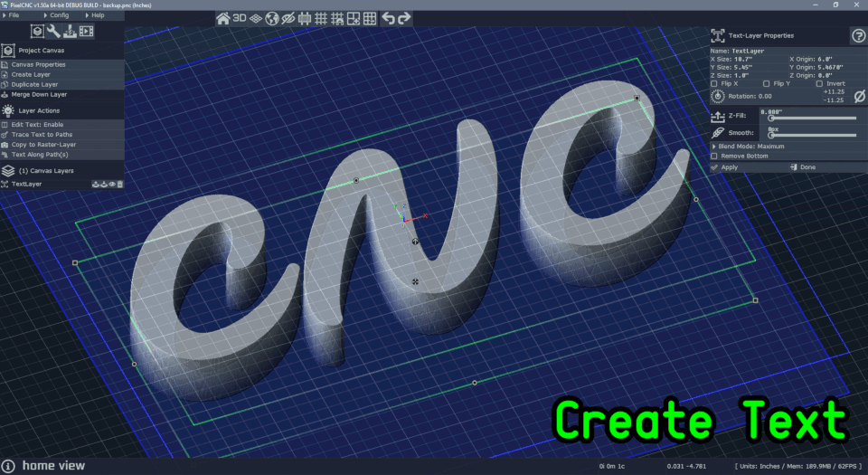Click the grid with home icon
Screen dimensions: 868x475
337,18
